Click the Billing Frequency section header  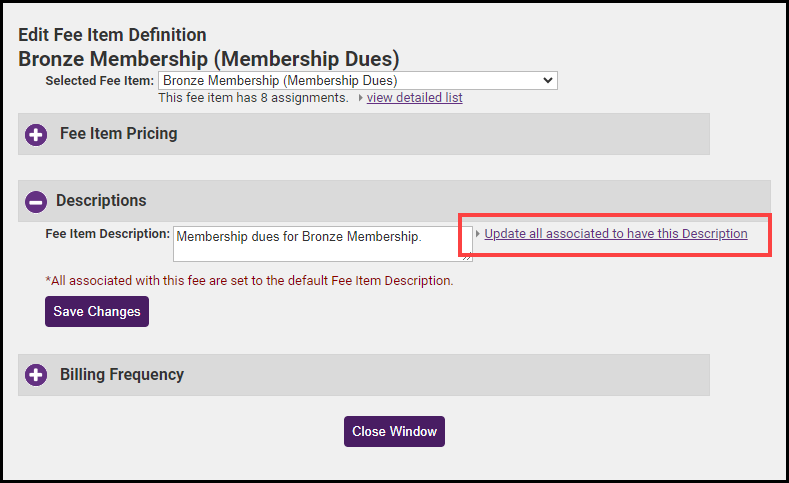pyautogui.click(x=122, y=375)
